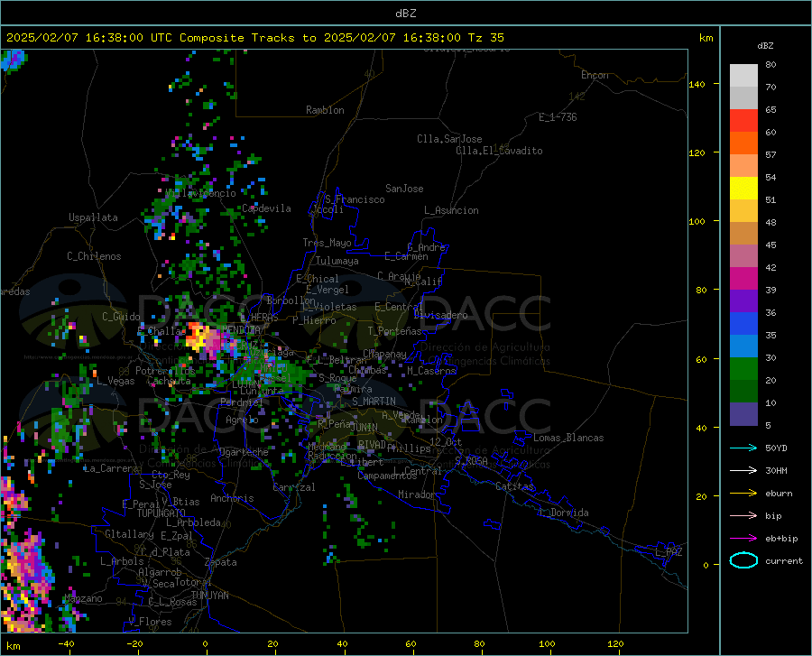Click the 12_Oct label
This screenshot has height=656, width=812.
click(446, 441)
